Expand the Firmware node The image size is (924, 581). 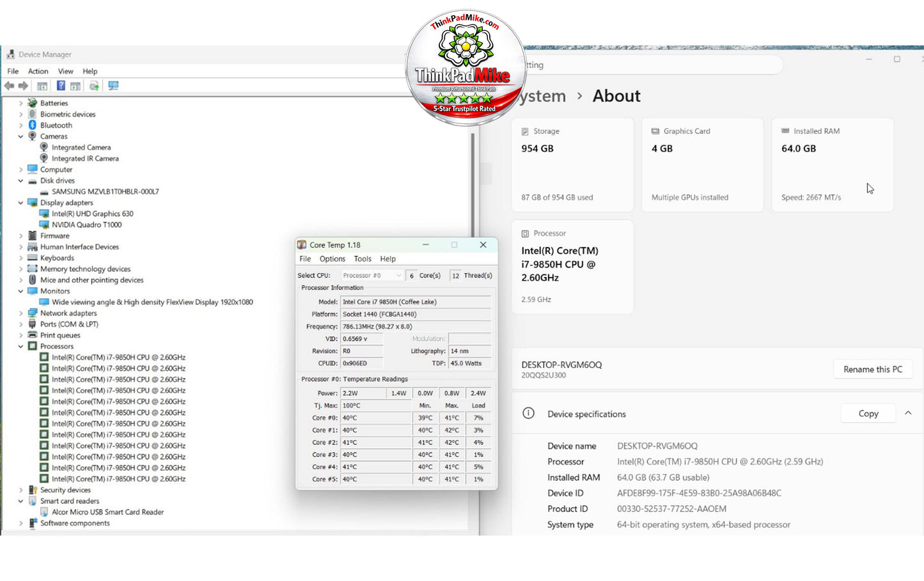[20, 236]
